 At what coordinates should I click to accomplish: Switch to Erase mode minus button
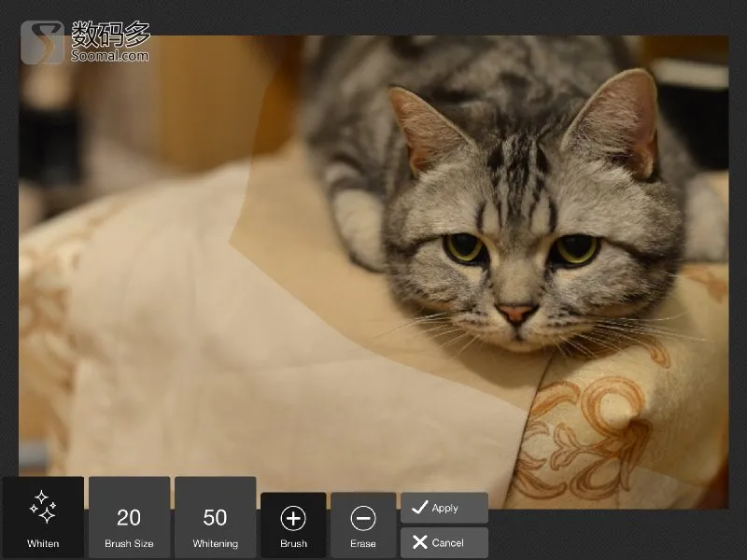click(363, 525)
